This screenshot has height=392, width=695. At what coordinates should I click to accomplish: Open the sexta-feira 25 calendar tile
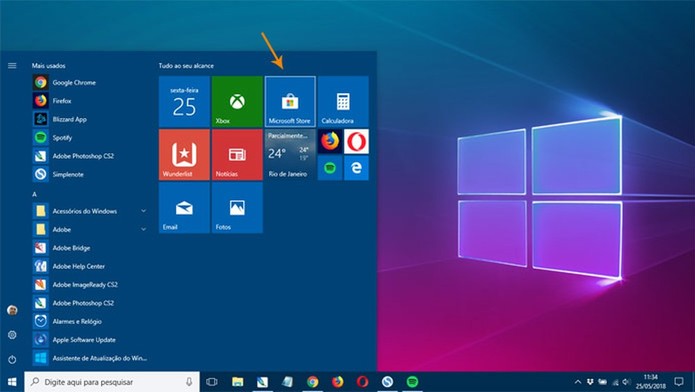184,102
